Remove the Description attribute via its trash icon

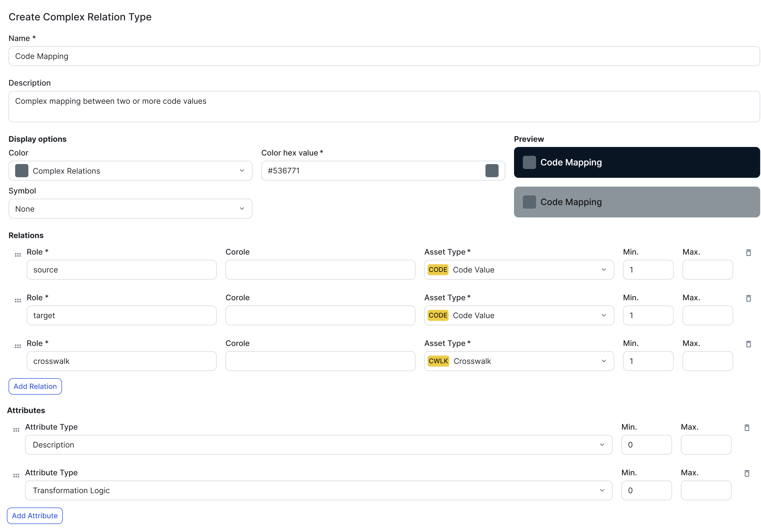pyautogui.click(x=746, y=428)
